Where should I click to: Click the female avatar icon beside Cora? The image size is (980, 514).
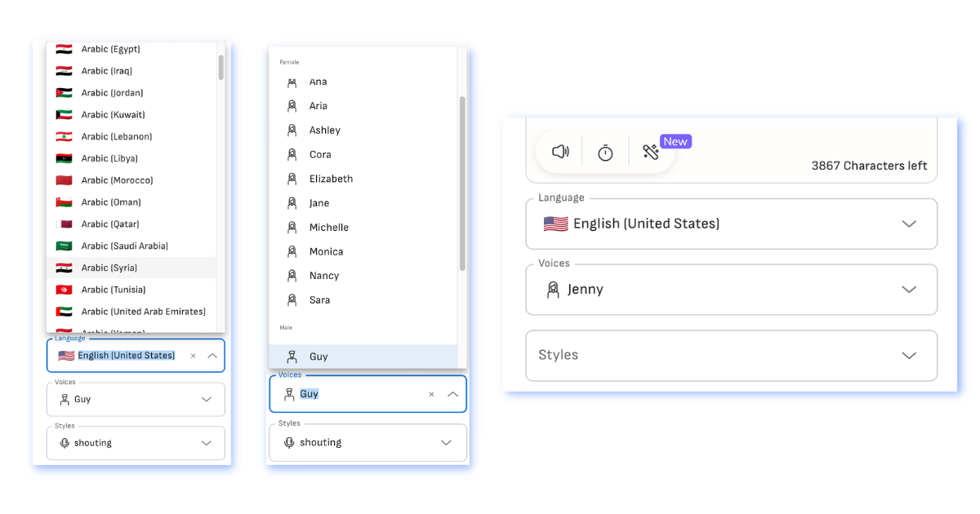(x=292, y=154)
